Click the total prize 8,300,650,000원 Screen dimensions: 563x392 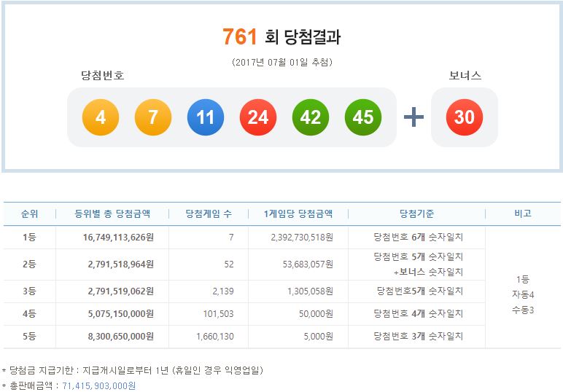pos(121,337)
